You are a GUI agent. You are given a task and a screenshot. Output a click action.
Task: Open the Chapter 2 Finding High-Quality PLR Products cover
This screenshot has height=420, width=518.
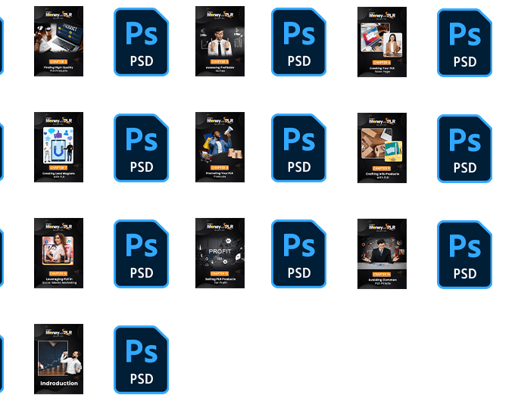tap(58, 41)
